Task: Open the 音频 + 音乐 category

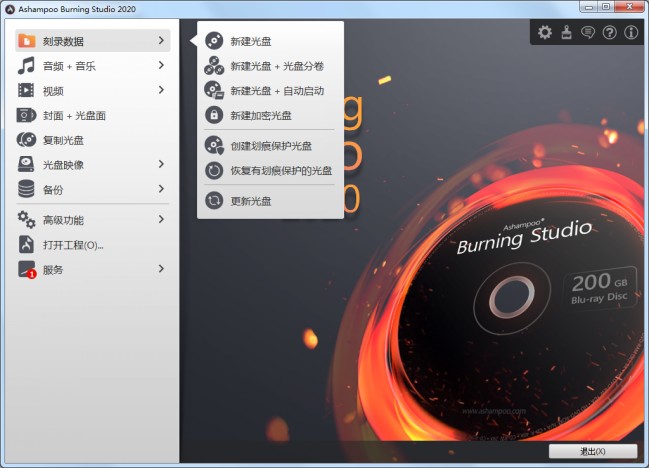Action: (x=93, y=65)
